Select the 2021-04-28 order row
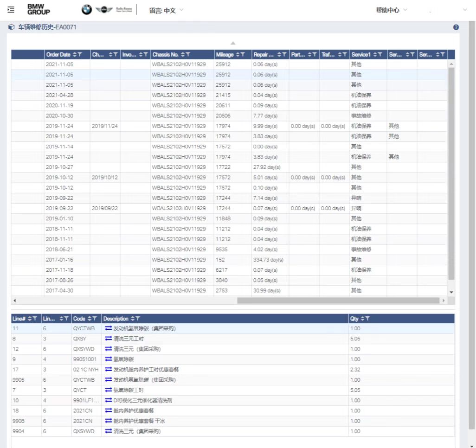476x448 pixels. click(229, 95)
